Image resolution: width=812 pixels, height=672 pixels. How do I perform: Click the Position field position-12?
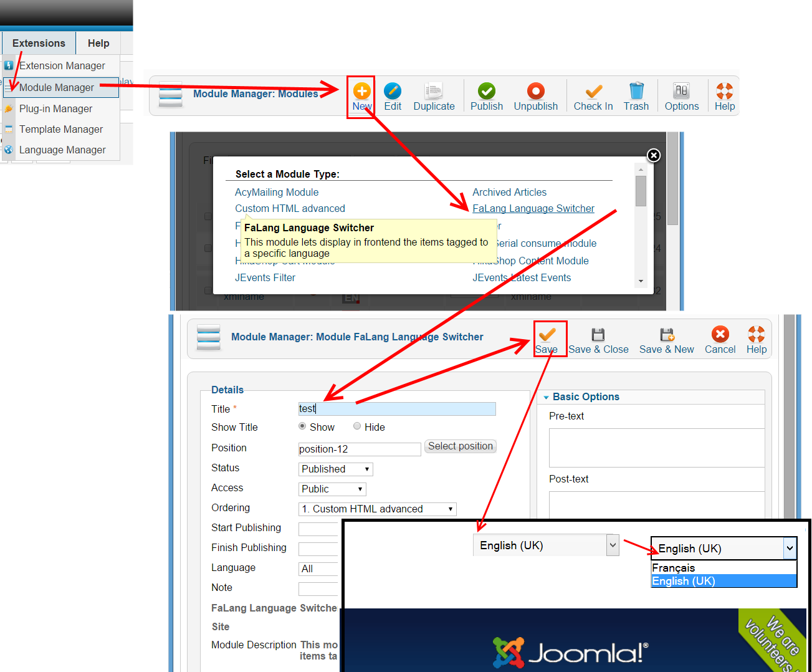click(x=360, y=449)
